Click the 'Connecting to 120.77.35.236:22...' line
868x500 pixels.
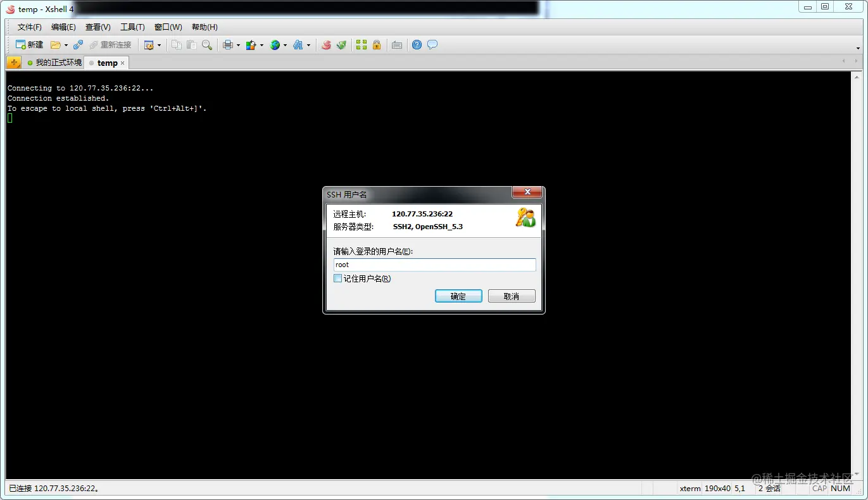tap(80, 89)
